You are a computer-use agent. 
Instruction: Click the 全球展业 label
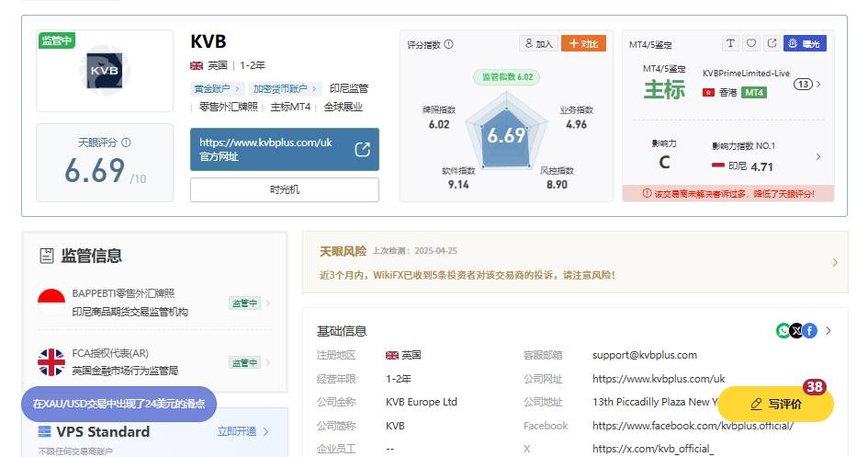[x=344, y=107]
